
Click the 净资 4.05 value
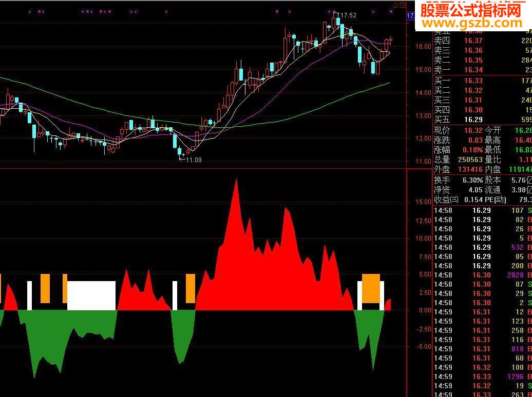(476, 190)
